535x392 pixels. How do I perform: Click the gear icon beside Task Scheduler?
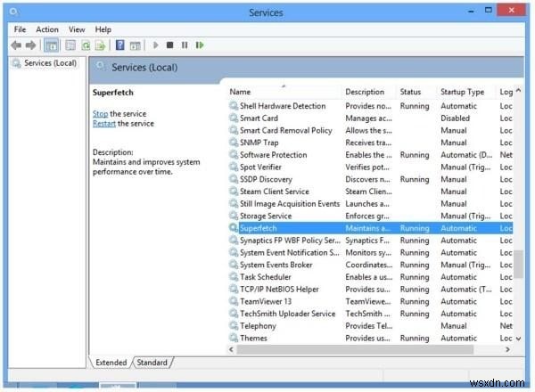click(234, 277)
